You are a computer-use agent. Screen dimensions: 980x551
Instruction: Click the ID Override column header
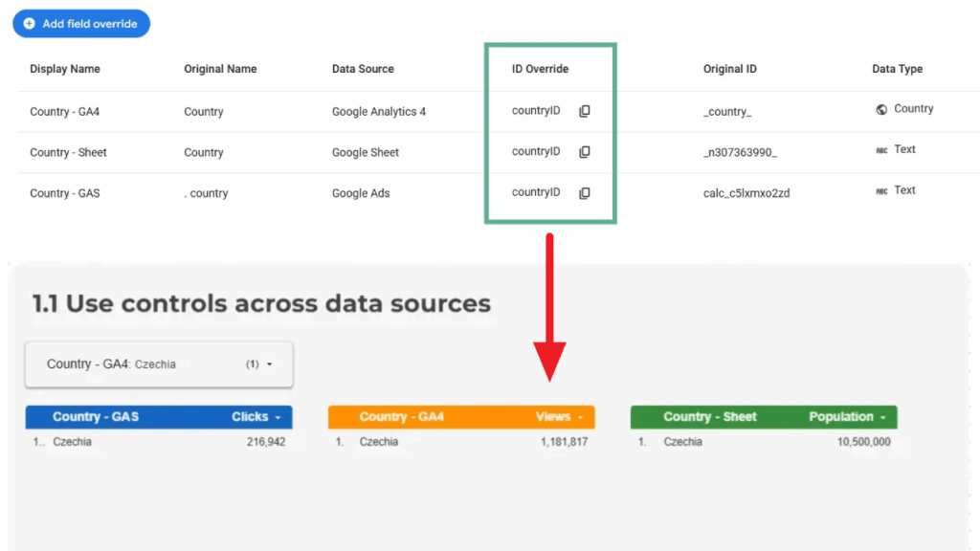click(540, 69)
